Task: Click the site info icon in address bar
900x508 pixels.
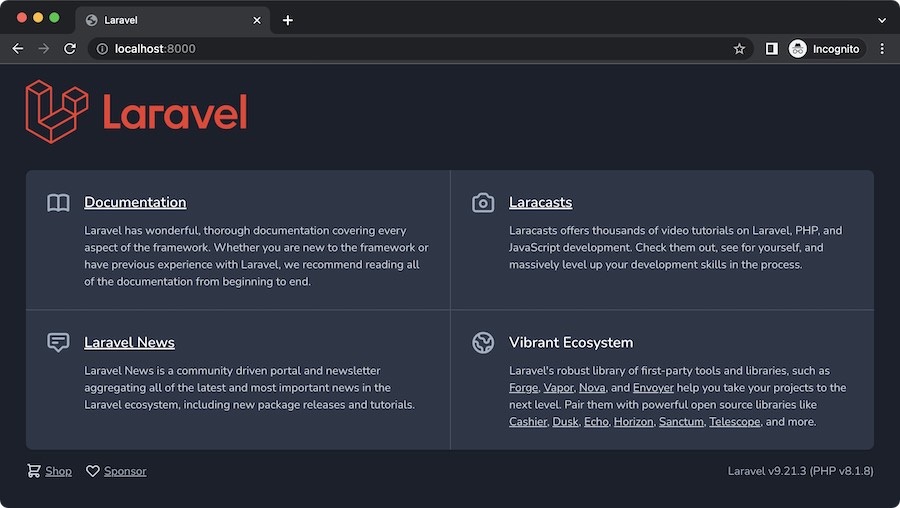Action: coord(102,49)
